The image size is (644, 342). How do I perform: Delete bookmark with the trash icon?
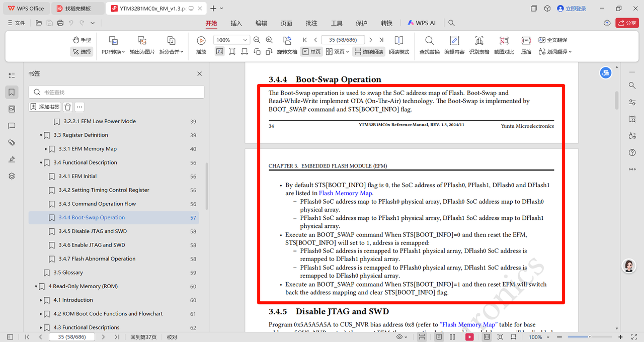[x=68, y=107]
